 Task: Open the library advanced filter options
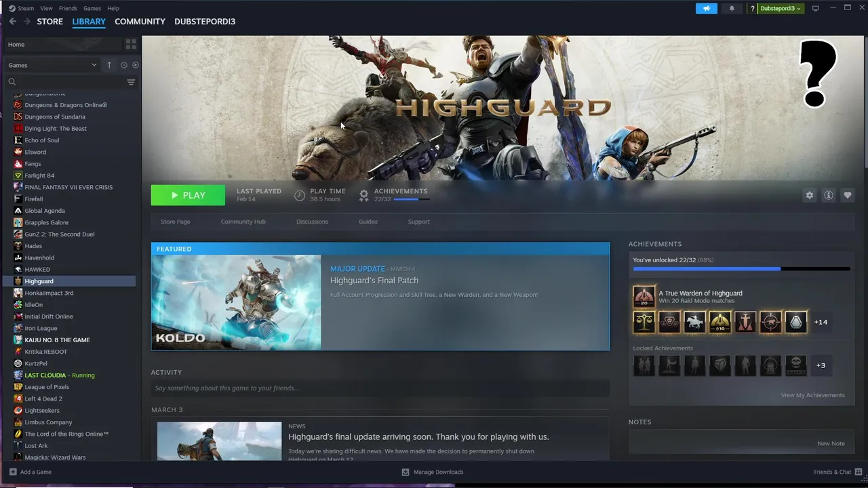(x=131, y=82)
